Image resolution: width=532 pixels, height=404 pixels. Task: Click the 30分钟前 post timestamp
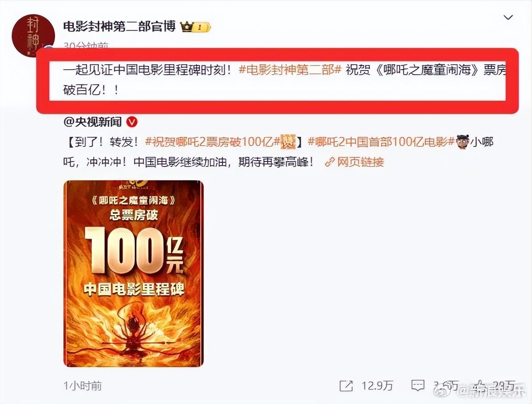coord(86,45)
